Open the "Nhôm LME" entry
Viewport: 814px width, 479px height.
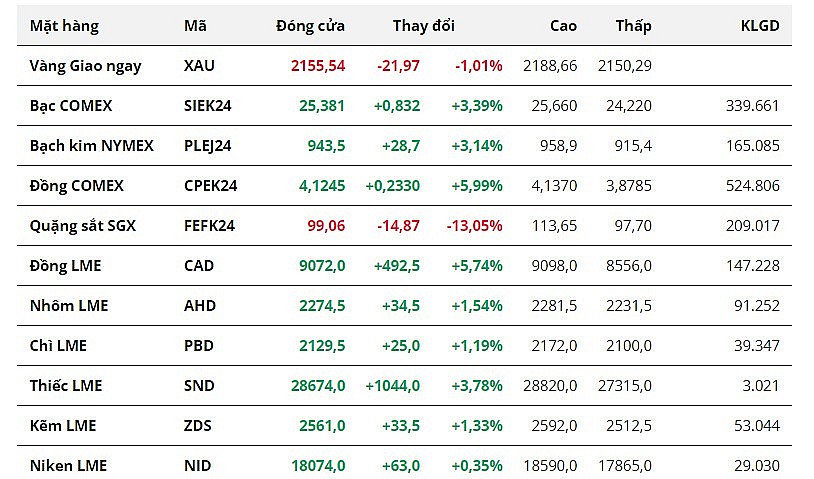tap(69, 305)
